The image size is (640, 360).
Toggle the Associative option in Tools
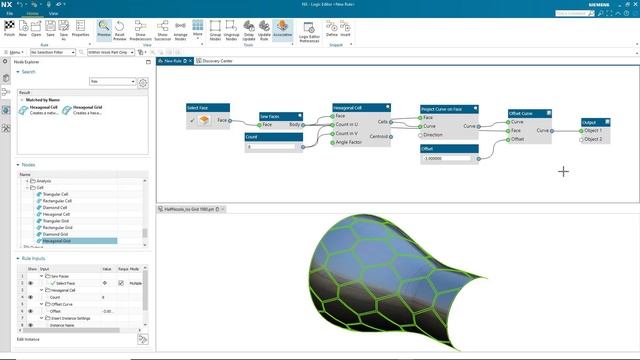tap(282, 29)
